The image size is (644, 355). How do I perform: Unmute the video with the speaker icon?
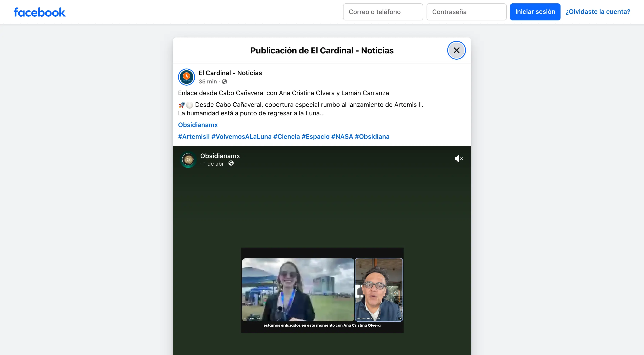458,159
